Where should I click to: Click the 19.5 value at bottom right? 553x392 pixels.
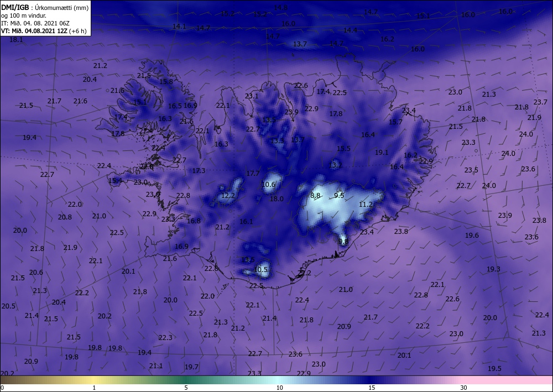494,369
